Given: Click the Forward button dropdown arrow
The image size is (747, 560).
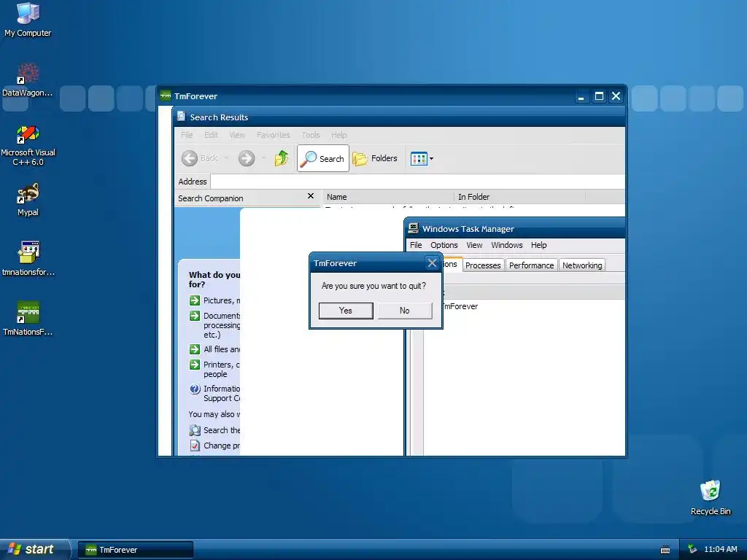Looking at the screenshot, I should click(x=263, y=158).
